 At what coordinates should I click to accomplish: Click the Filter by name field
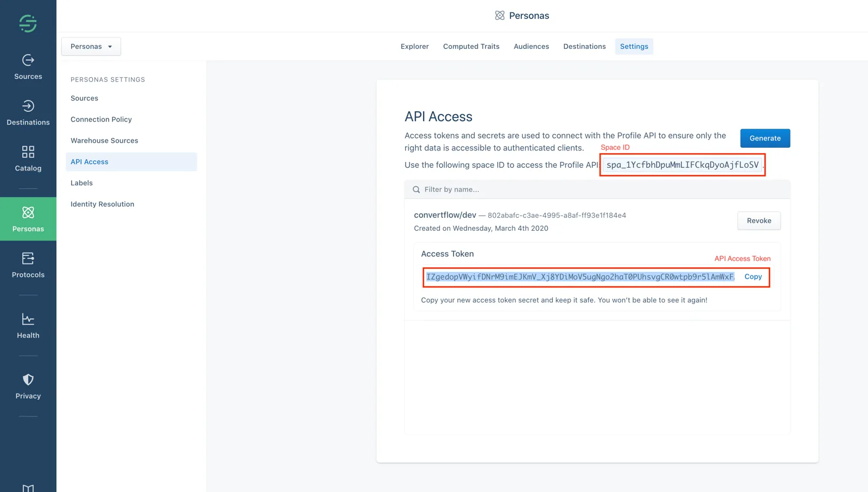tap(597, 190)
